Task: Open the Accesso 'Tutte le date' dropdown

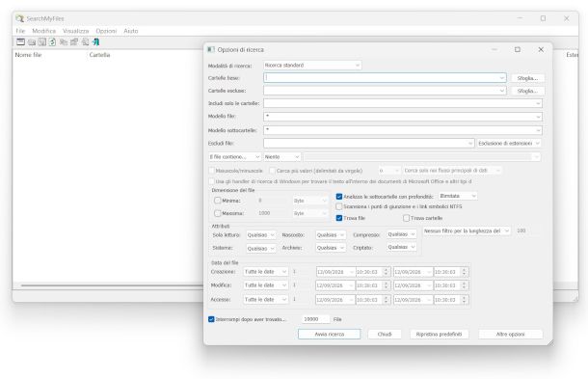Action: click(x=265, y=300)
